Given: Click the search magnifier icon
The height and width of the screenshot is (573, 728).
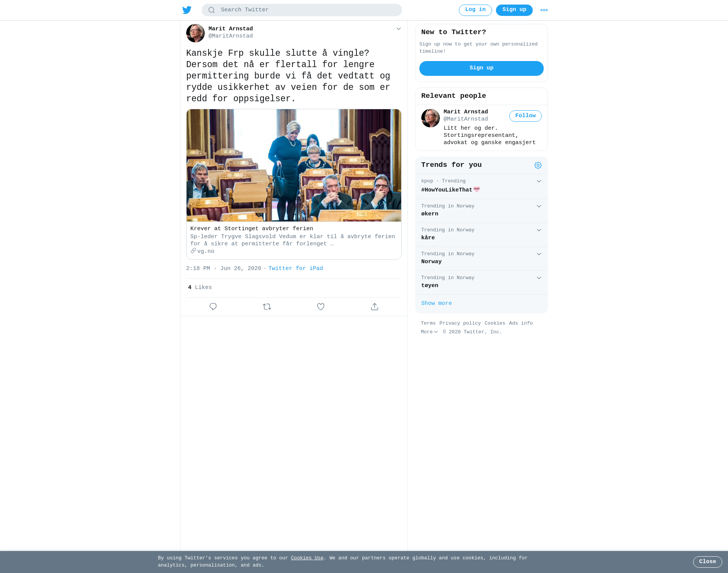Looking at the screenshot, I should (212, 10).
